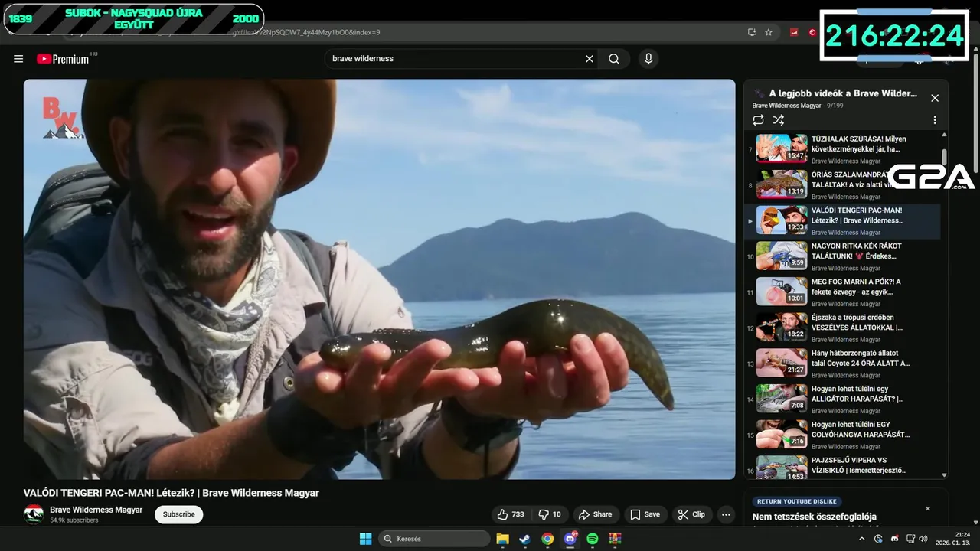The image size is (980, 551).
Task: Click video title 'VALÓDI TENGERI PAC-MAN! Létezik?'
Action: tap(171, 493)
